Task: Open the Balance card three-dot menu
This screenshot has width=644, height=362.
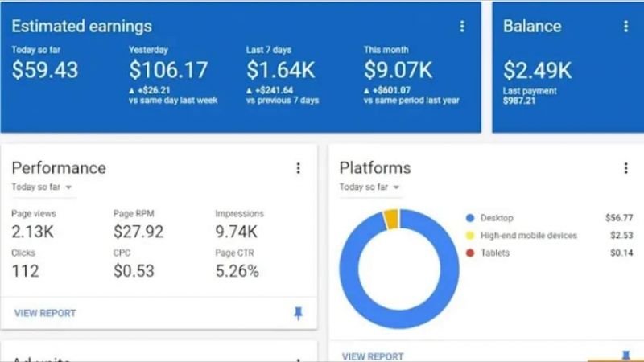Action: tap(625, 27)
